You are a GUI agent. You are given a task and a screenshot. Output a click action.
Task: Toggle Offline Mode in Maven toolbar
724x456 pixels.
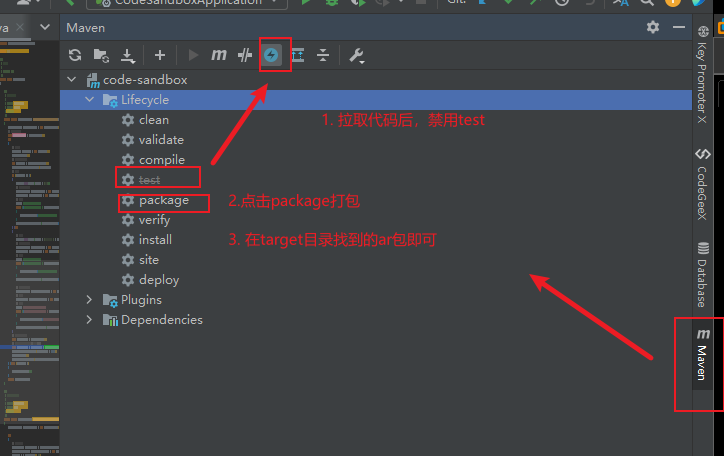click(x=245, y=56)
